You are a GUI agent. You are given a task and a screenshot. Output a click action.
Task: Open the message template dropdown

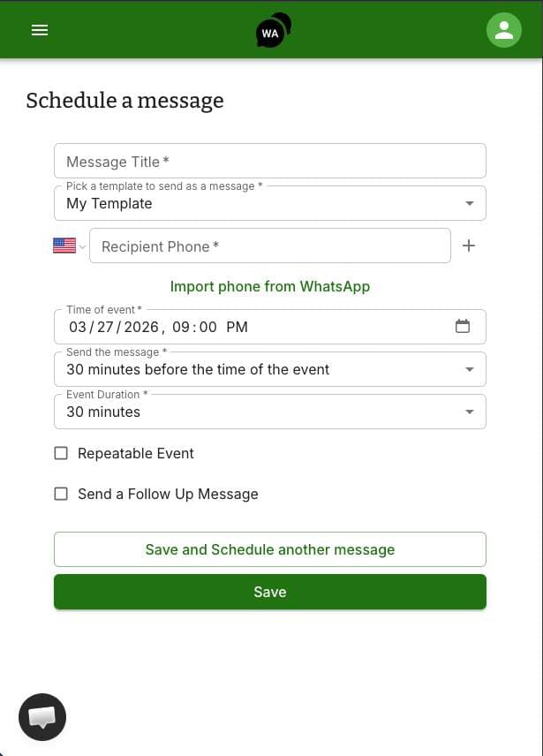pyautogui.click(x=469, y=202)
